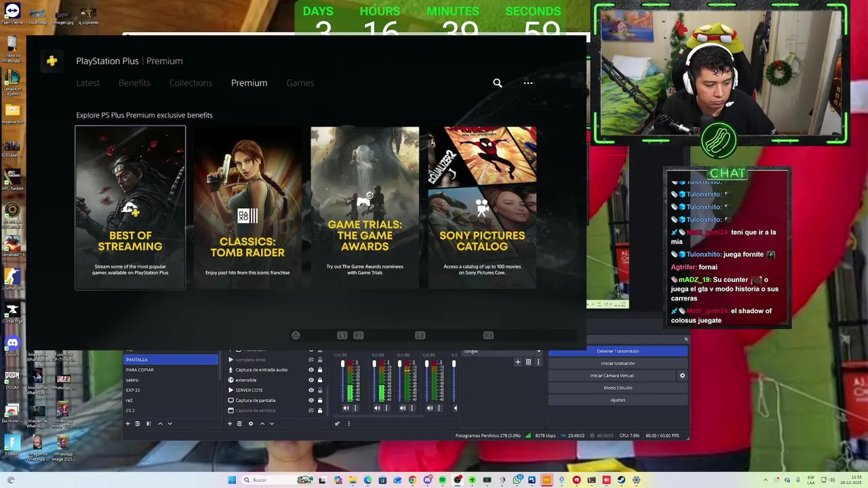Open Ajustes settings
The height and width of the screenshot is (488, 868).
pos(618,400)
